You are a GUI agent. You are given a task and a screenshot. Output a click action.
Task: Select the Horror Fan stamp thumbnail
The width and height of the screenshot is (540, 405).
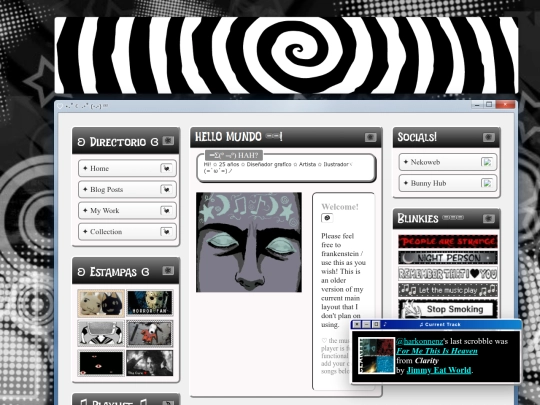[149, 303]
